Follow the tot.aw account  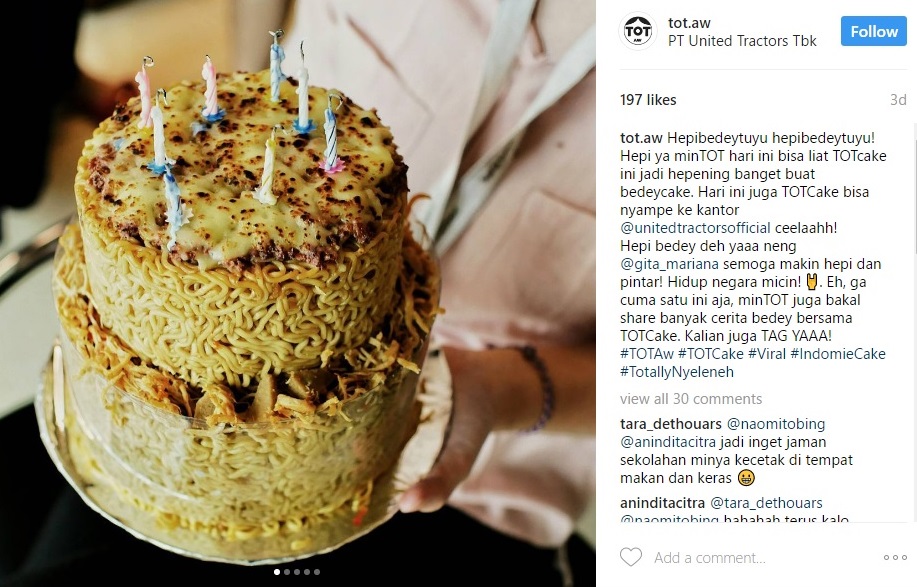(874, 31)
